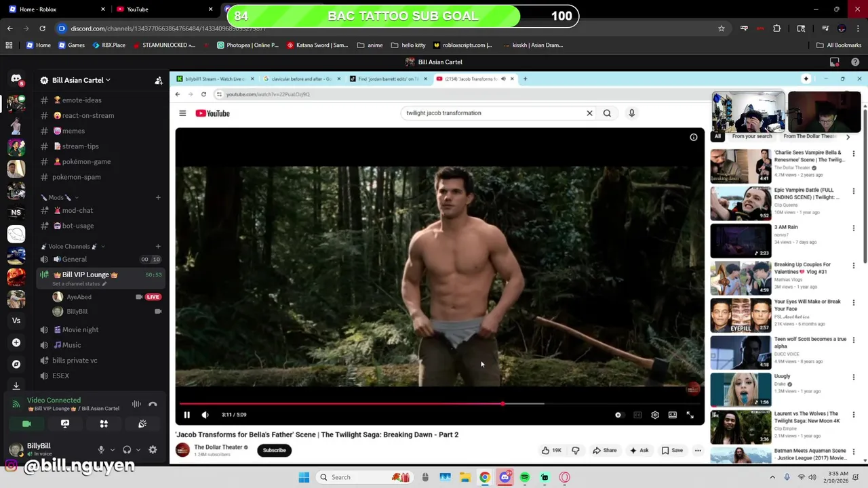Image resolution: width=868 pixels, height=488 pixels.
Task: Open Epic Vampire Battle video thumbnail
Action: pos(741,203)
